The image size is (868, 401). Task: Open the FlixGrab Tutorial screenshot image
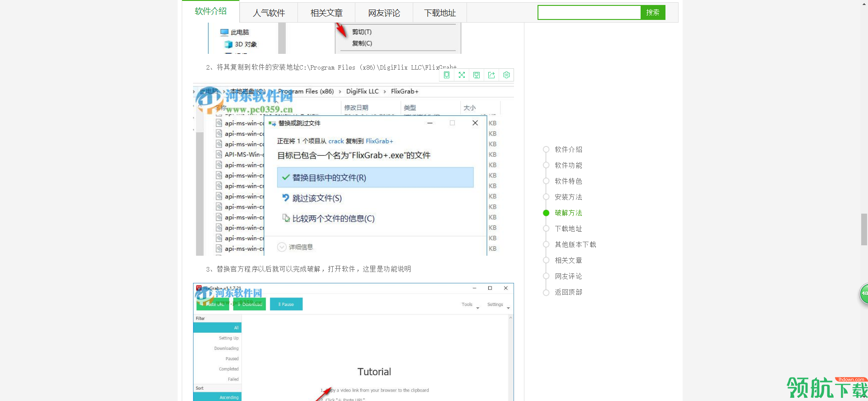coord(354,342)
